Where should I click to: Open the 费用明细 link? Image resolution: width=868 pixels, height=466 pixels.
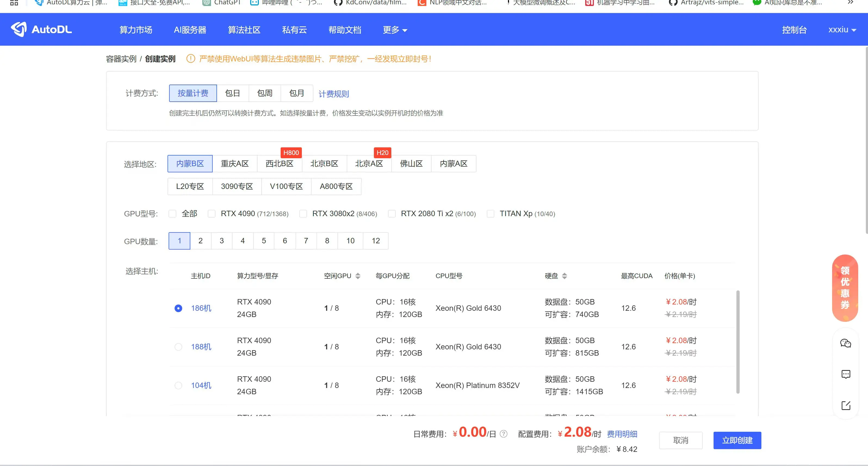(622, 434)
